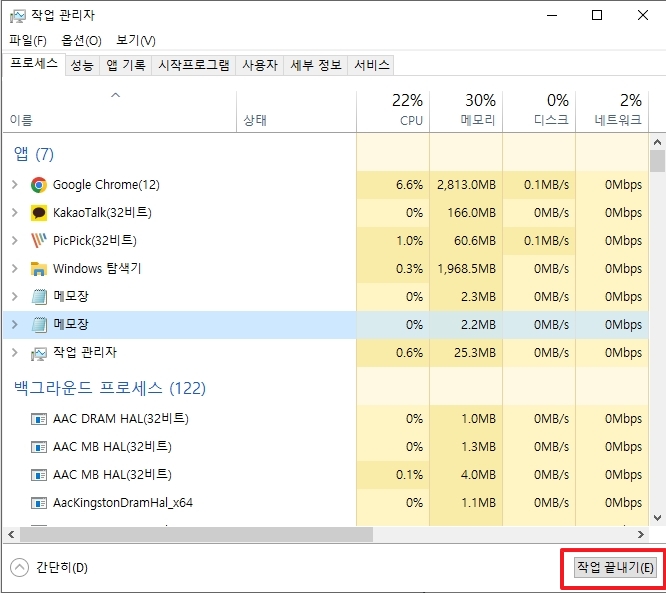
Task: Expand the Google Chrome(12) process group
Action: [x=15, y=185]
